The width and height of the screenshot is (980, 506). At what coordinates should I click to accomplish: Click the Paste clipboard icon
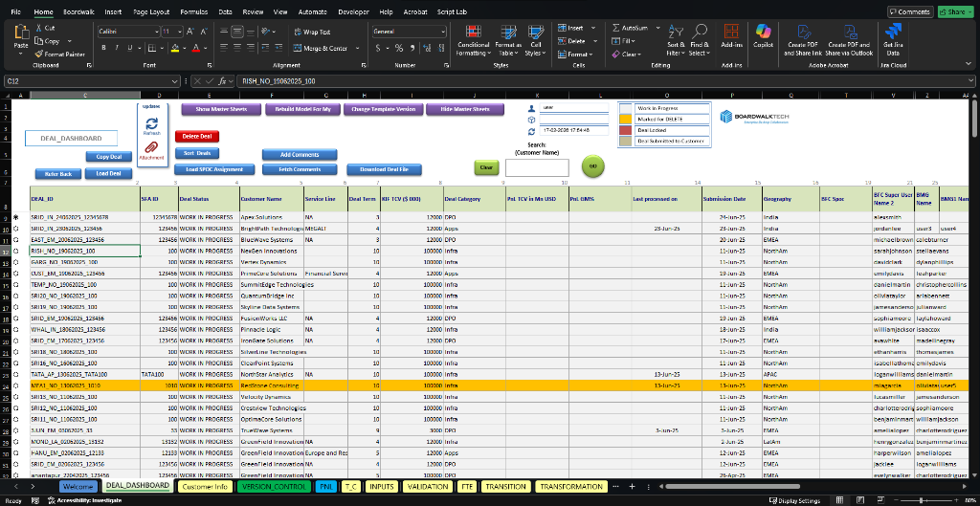(21, 33)
